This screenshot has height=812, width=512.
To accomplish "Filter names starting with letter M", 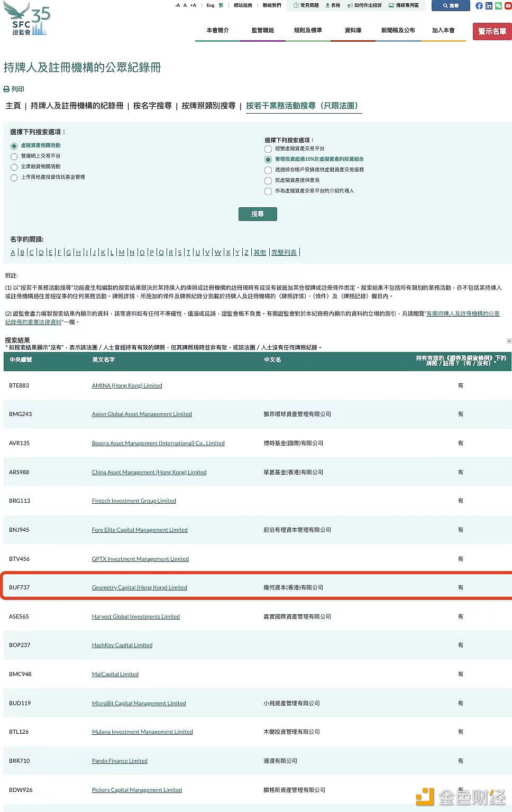I will click(x=122, y=253).
